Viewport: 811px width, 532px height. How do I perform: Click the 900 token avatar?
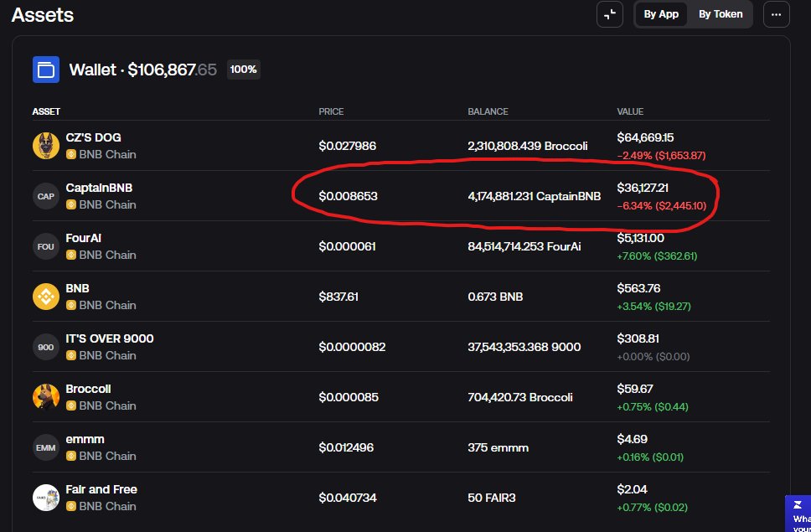46,347
